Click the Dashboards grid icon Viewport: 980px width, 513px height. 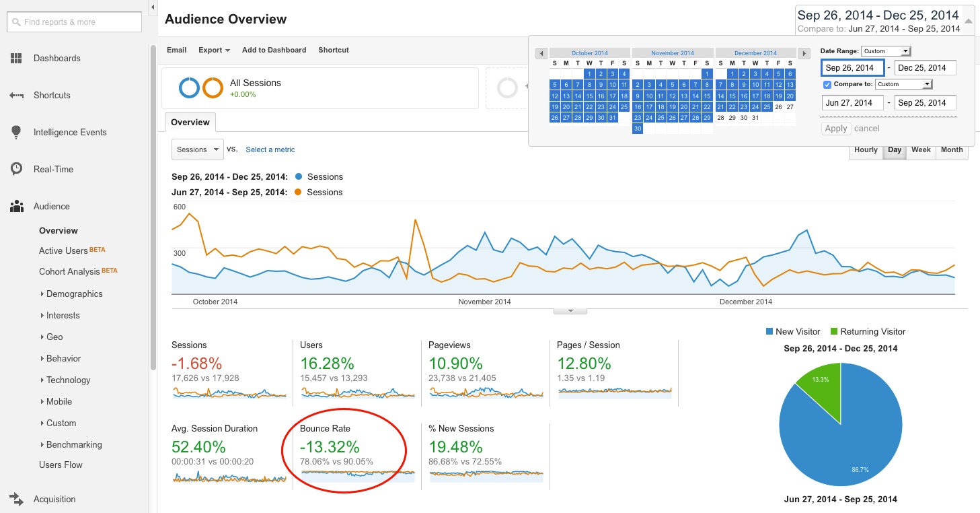[16, 58]
